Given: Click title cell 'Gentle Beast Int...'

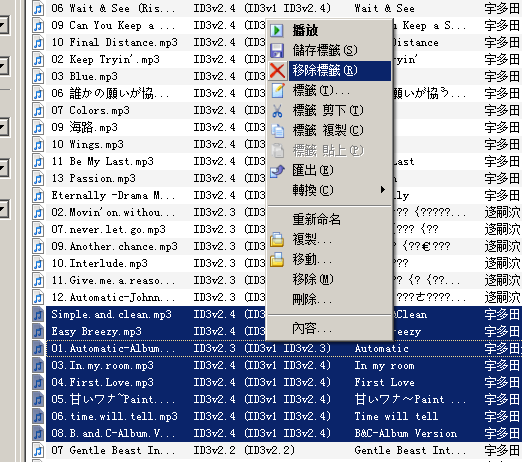Looking at the screenshot, I should [x=410, y=450].
